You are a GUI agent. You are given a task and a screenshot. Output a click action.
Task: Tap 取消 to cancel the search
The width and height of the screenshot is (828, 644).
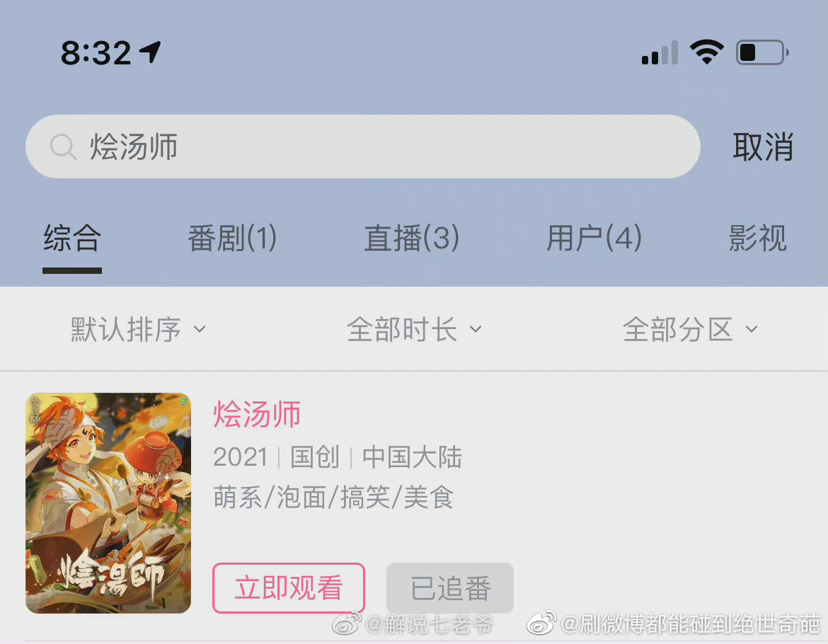click(763, 146)
